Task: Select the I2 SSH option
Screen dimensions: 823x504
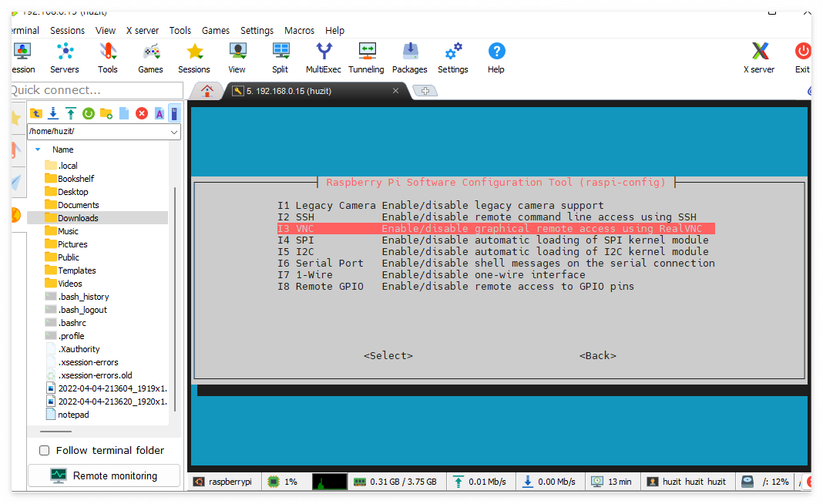Action: (487, 217)
